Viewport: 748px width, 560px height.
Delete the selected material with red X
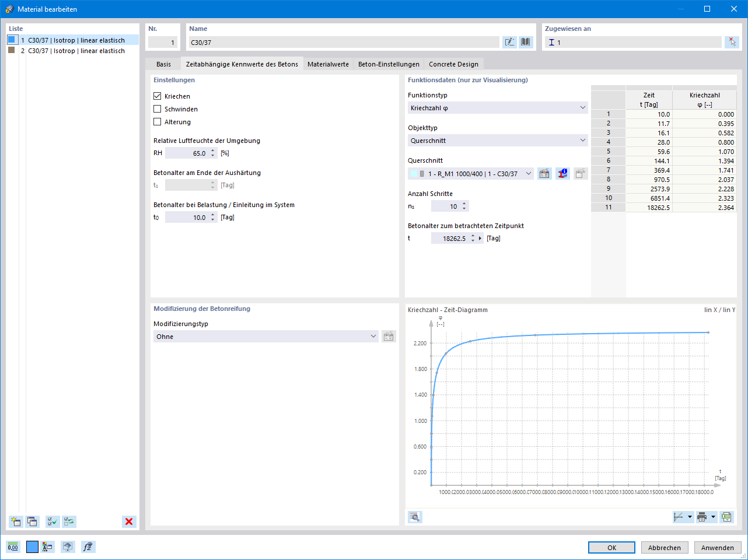coord(129,521)
